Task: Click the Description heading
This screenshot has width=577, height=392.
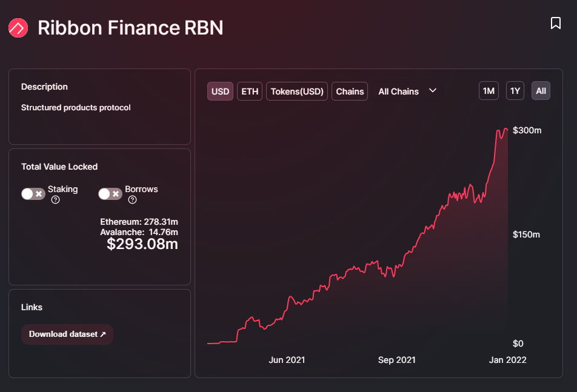Action: pos(44,87)
